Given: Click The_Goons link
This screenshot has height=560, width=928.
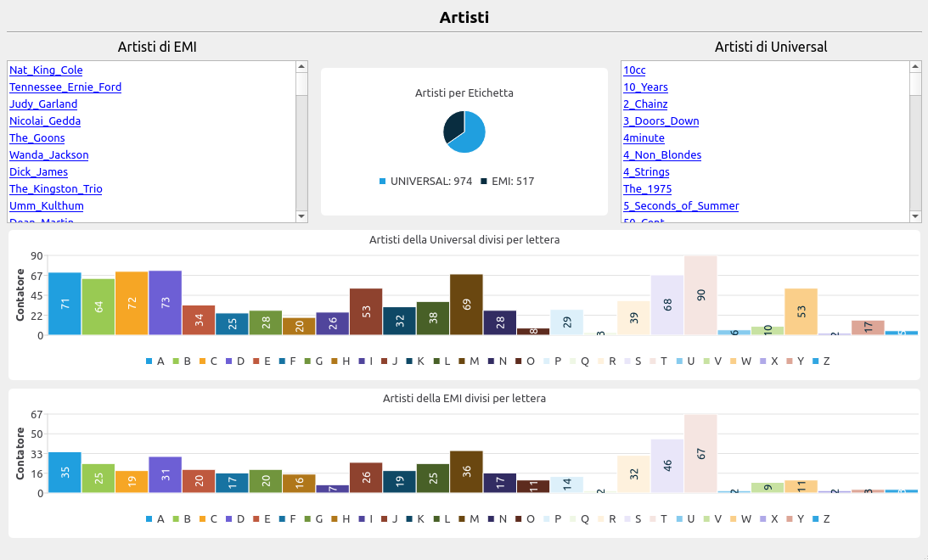Looking at the screenshot, I should (37, 137).
